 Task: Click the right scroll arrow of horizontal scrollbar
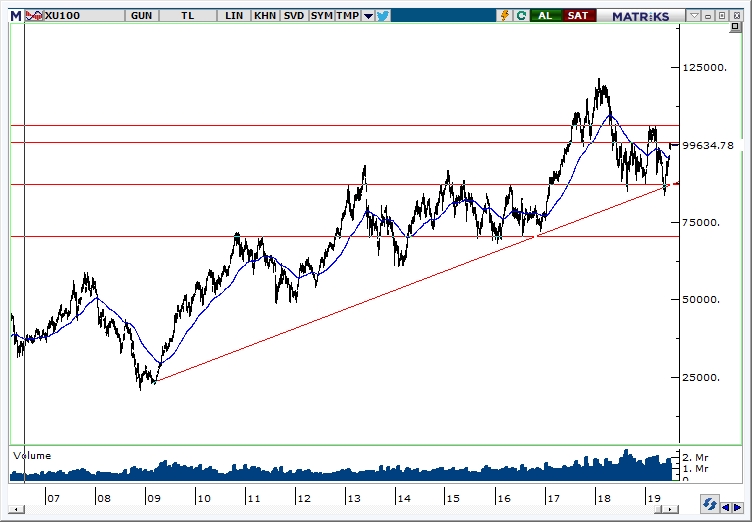coord(670,510)
